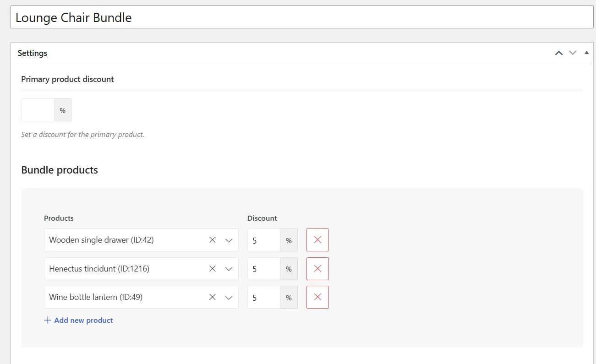Click the Products column header
Screen dimensions: 596x364
click(x=59, y=218)
